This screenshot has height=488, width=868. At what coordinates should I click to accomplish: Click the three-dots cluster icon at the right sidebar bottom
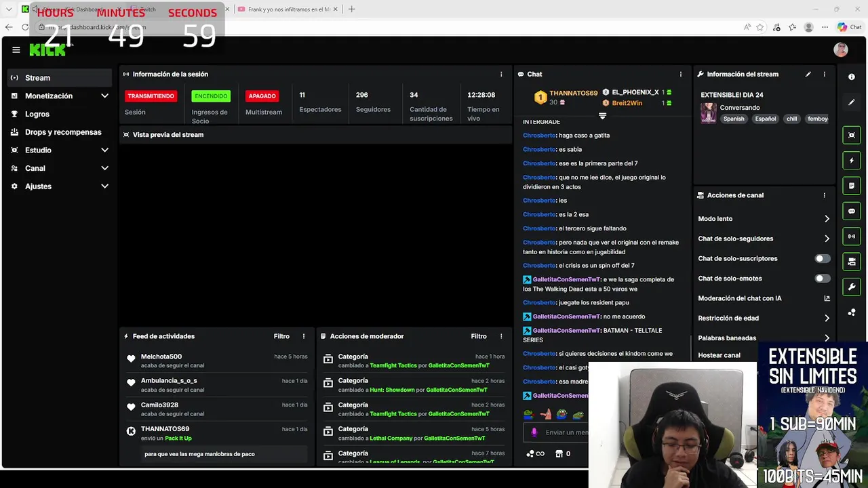852,312
